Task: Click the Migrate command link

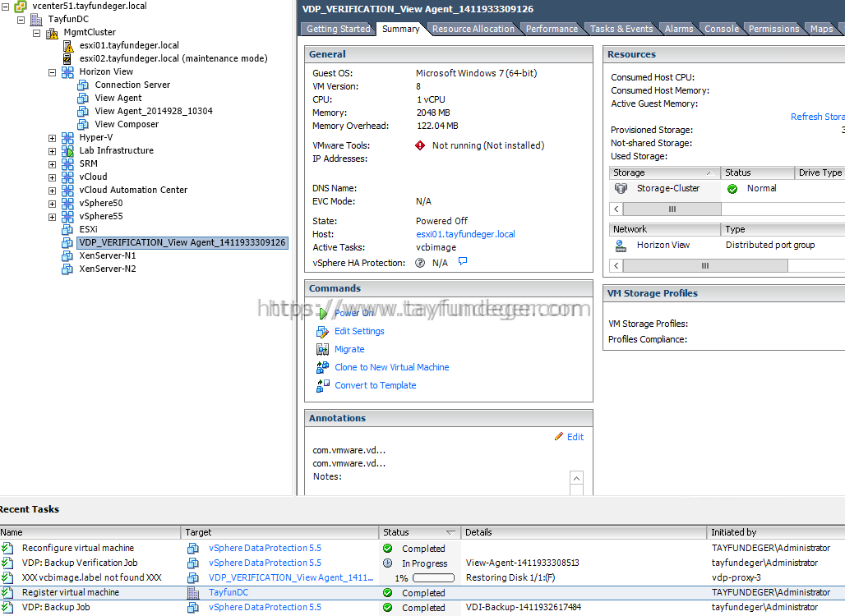Action: (x=349, y=349)
